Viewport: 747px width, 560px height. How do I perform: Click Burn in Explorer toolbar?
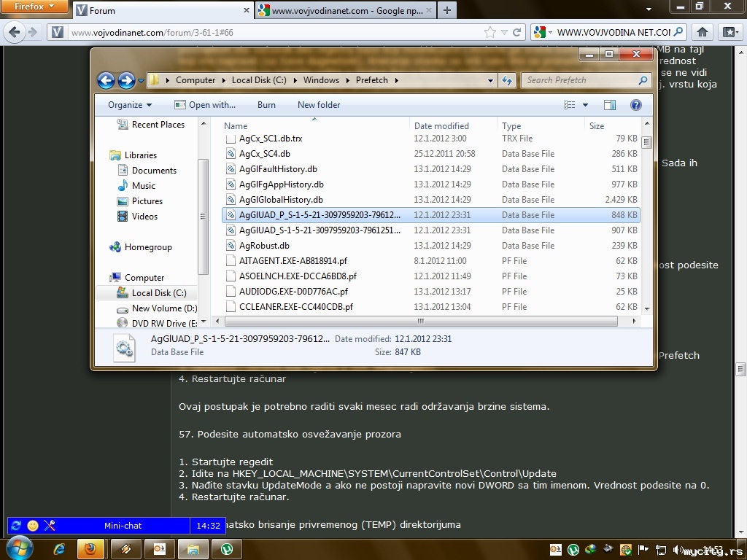click(x=266, y=105)
